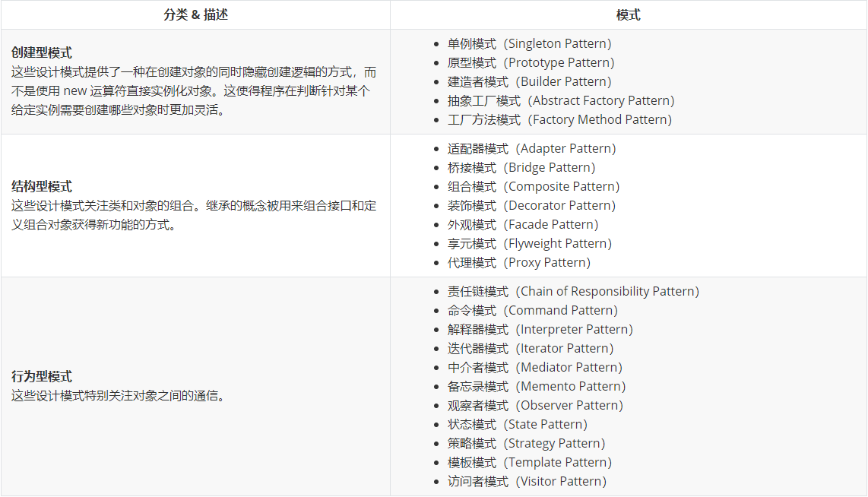868x497 pixels.
Task: Click the Flyweight Pattern entry
Action: (x=529, y=244)
